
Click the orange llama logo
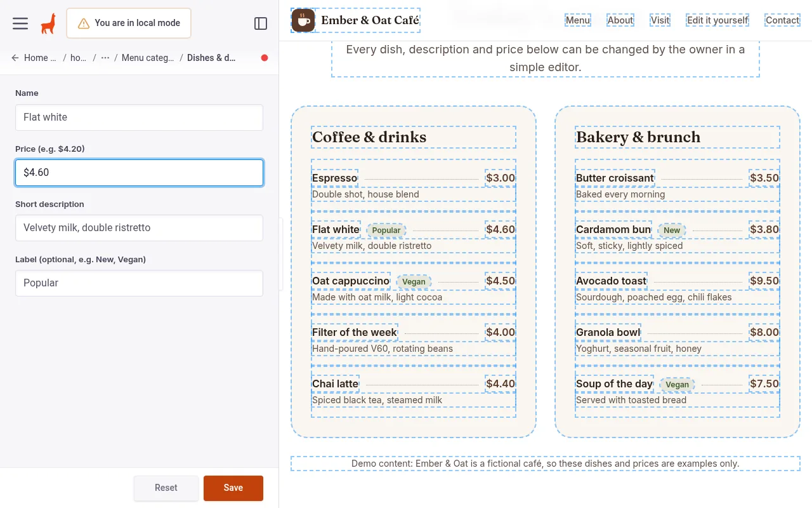coord(48,23)
